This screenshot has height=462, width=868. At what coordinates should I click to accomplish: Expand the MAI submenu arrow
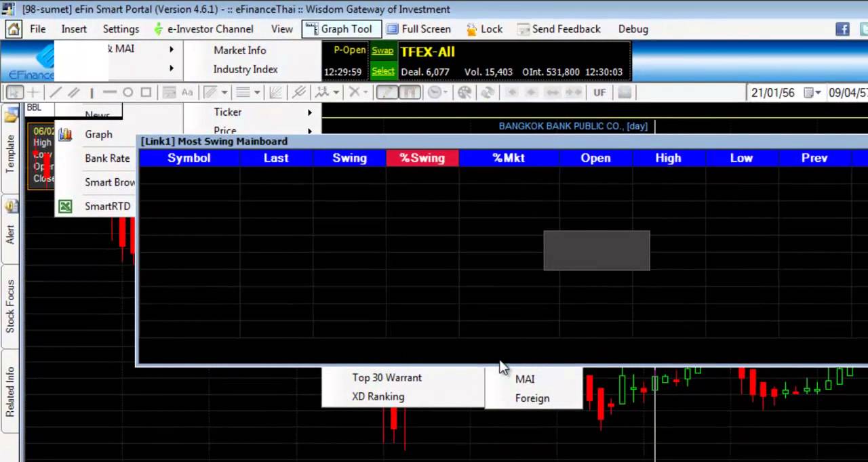[172, 49]
